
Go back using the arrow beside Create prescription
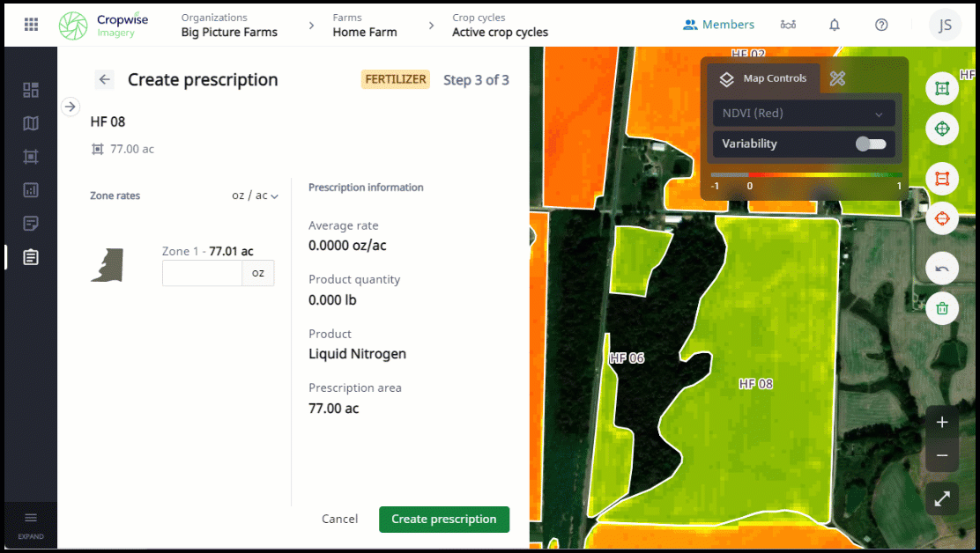point(105,80)
